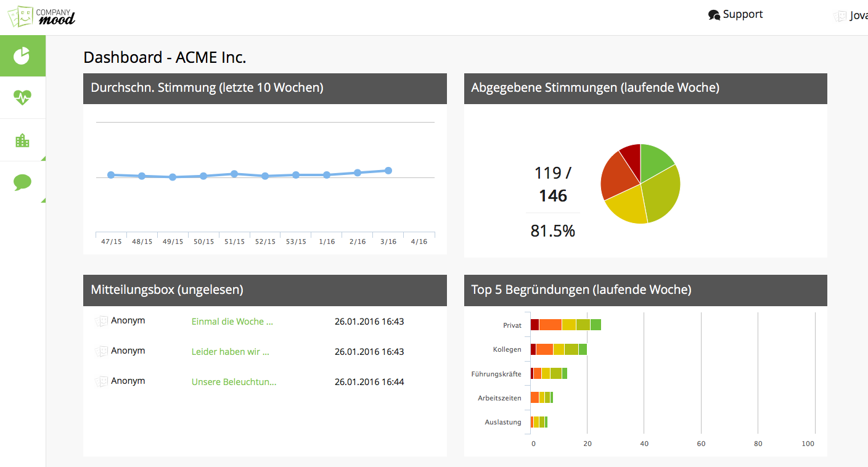This screenshot has width=868, height=467.
Task: Click the user avatar icon in header
Action: [x=840, y=17]
